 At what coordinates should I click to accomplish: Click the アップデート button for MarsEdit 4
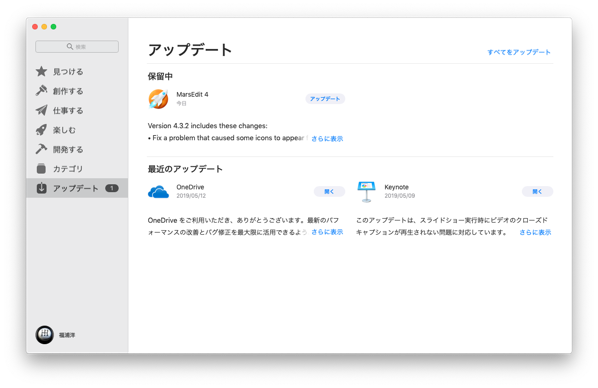pyautogui.click(x=325, y=99)
